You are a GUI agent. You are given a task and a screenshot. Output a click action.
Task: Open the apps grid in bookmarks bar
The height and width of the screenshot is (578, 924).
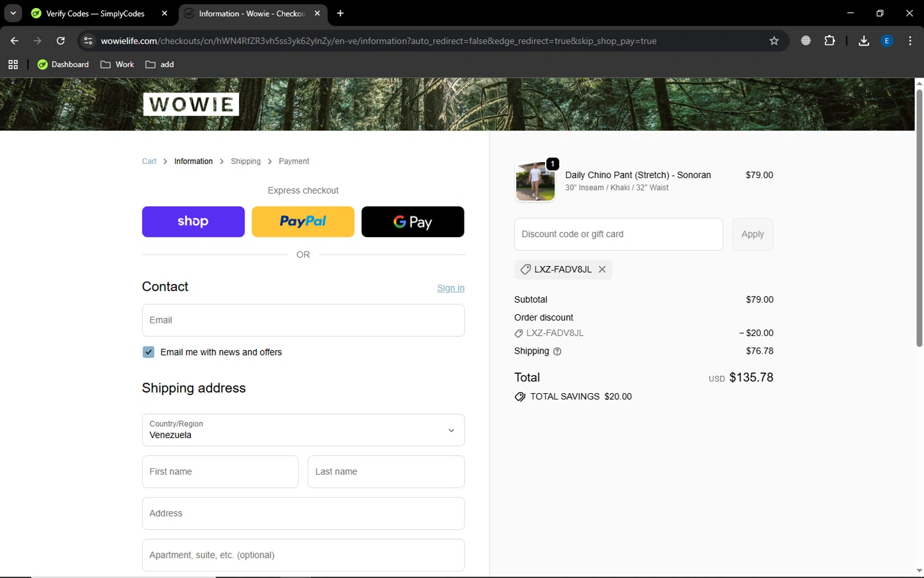click(x=13, y=65)
